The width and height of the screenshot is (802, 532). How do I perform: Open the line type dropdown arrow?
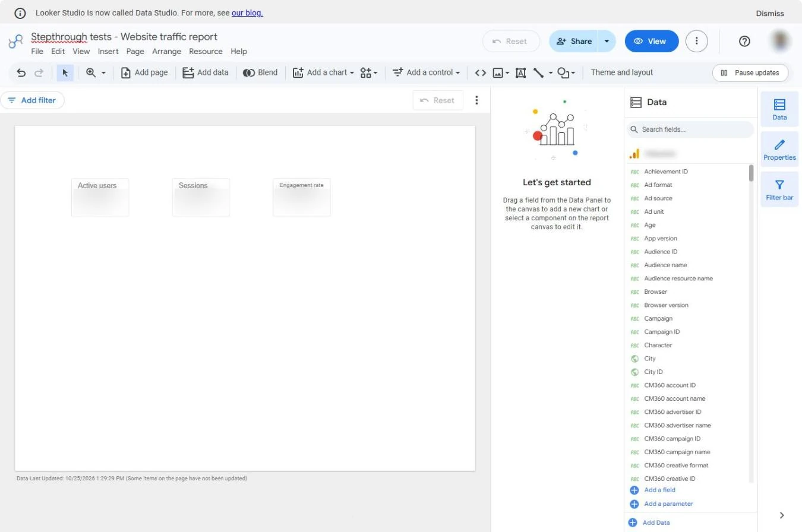click(551, 72)
